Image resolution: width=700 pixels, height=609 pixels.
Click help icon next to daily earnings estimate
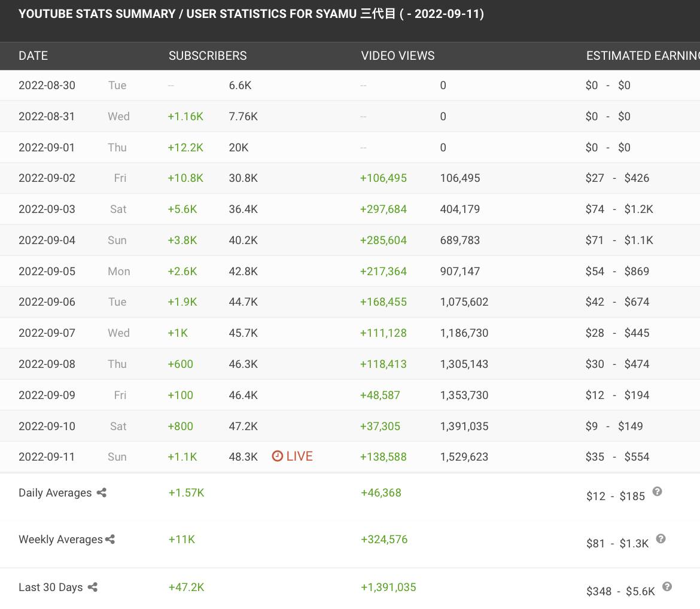point(657,492)
